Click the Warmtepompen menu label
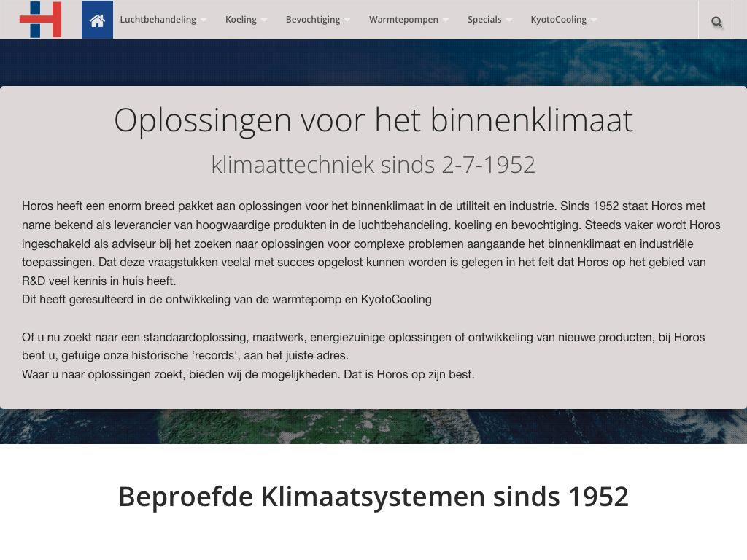Image resolution: width=747 pixels, height=560 pixels. click(x=403, y=20)
